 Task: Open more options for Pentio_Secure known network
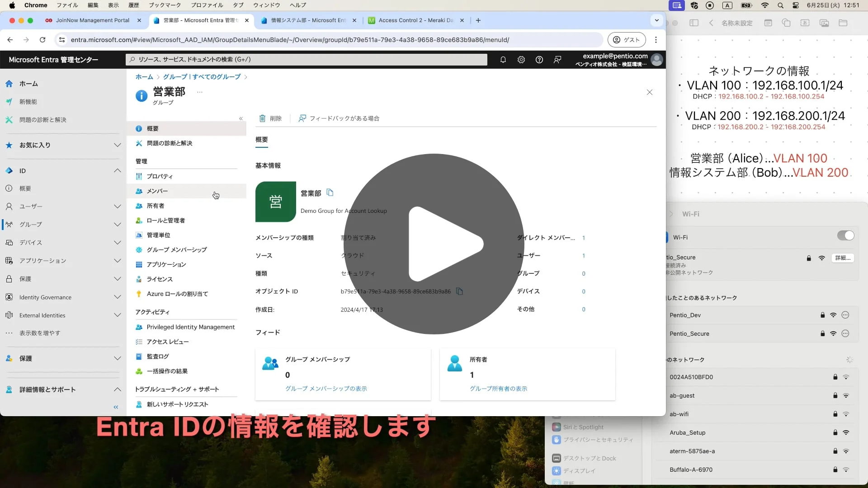tap(845, 333)
